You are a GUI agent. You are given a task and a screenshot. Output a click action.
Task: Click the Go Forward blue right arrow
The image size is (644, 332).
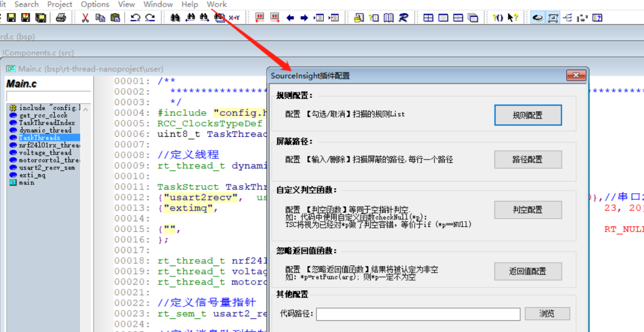[x=304, y=18]
